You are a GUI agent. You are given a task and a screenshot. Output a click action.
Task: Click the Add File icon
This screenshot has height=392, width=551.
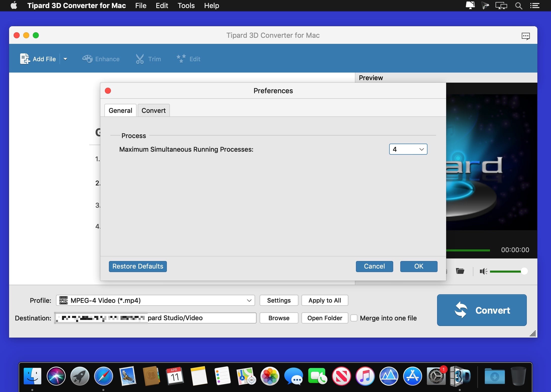[x=25, y=59]
